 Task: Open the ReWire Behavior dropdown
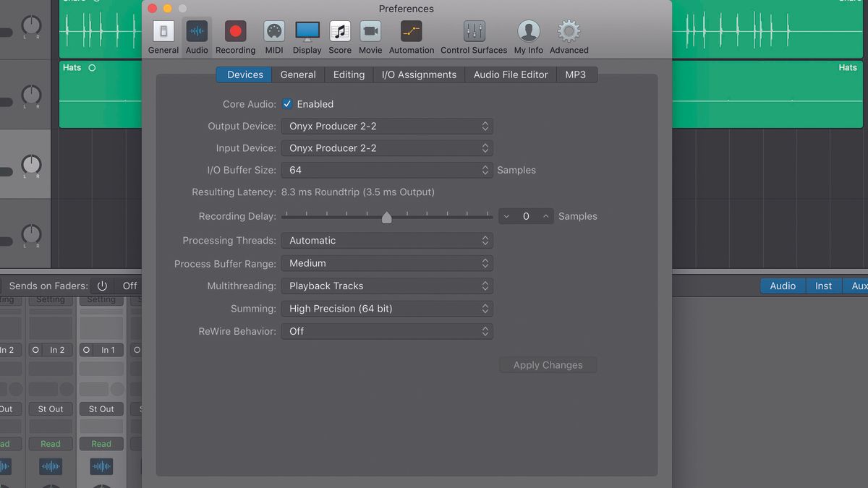pos(387,331)
